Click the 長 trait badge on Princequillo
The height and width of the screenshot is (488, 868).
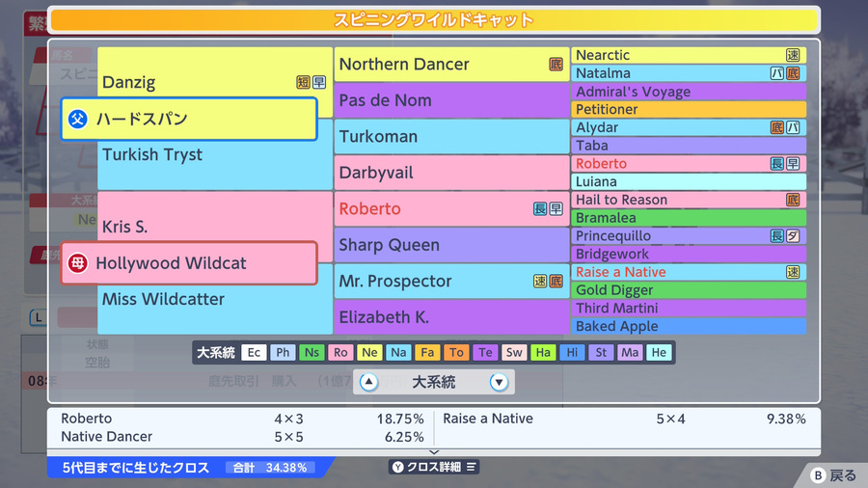(x=777, y=235)
